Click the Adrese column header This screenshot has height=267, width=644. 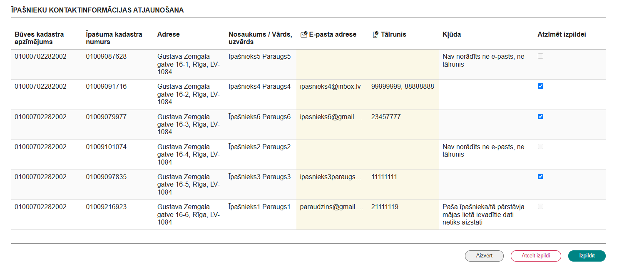pos(169,35)
